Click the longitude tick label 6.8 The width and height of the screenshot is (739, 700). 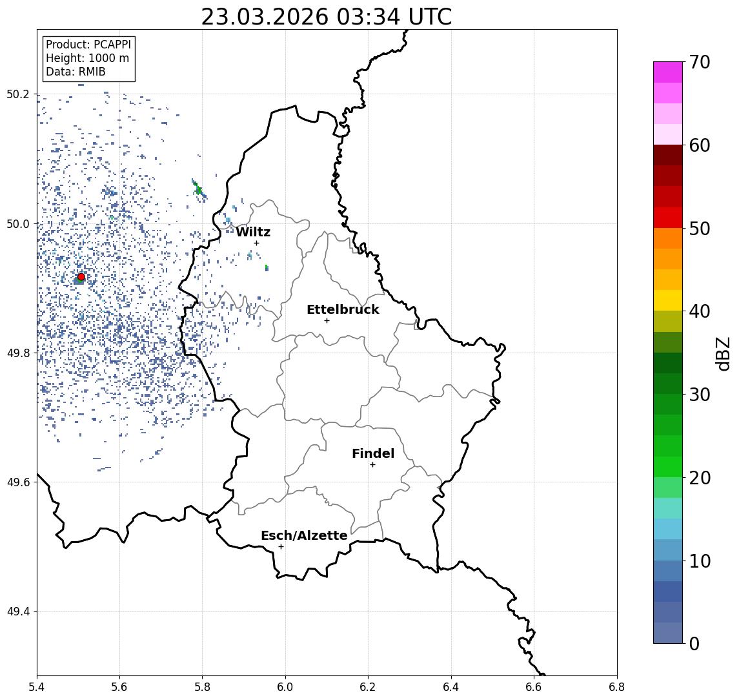tap(616, 687)
